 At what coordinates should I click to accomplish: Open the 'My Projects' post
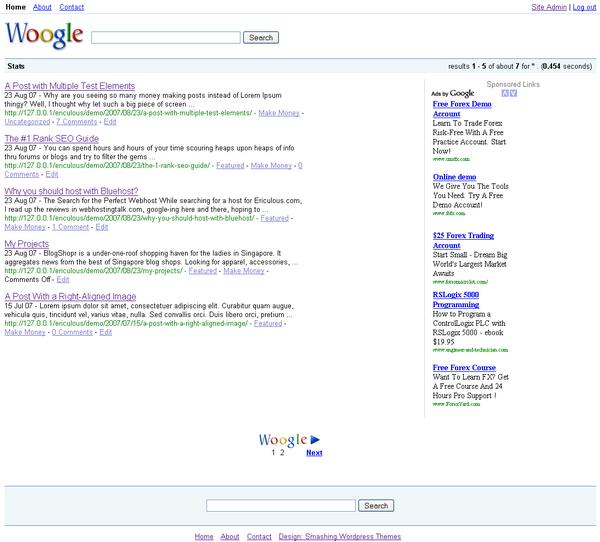coord(27,243)
